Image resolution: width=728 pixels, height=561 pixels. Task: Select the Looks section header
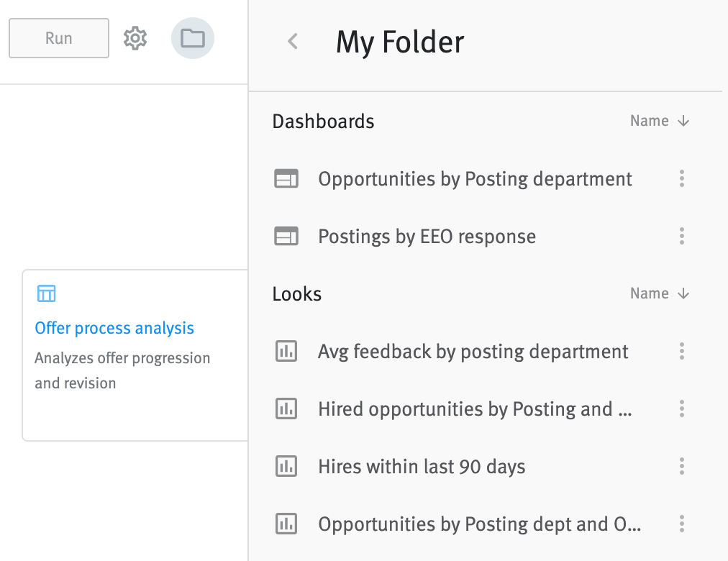point(296,293)
